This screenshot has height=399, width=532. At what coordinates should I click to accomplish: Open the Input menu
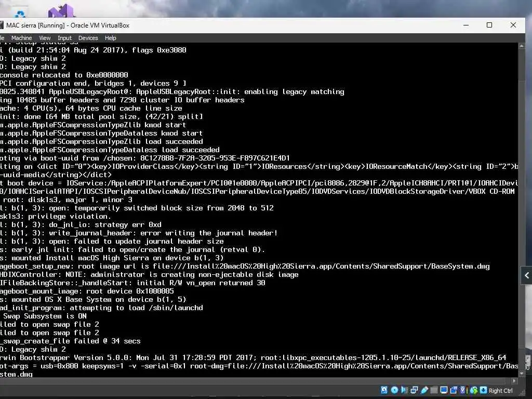coord(64,38)
